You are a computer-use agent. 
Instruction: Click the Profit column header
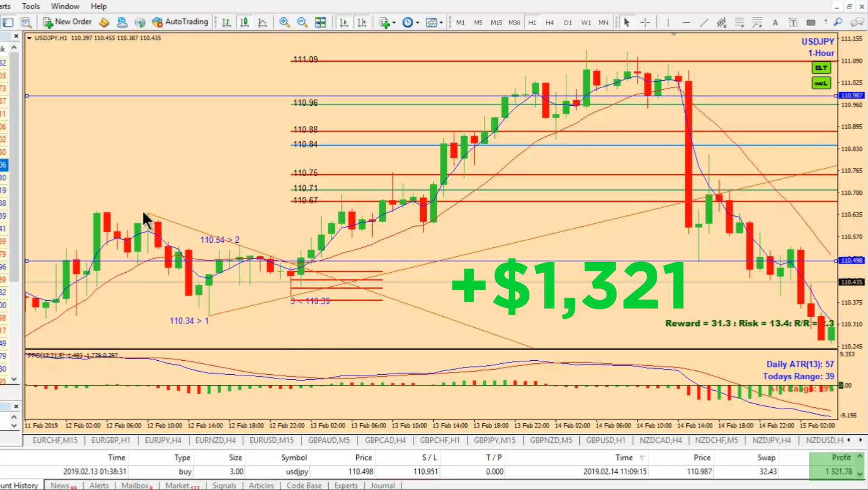[x=841, y=458]
